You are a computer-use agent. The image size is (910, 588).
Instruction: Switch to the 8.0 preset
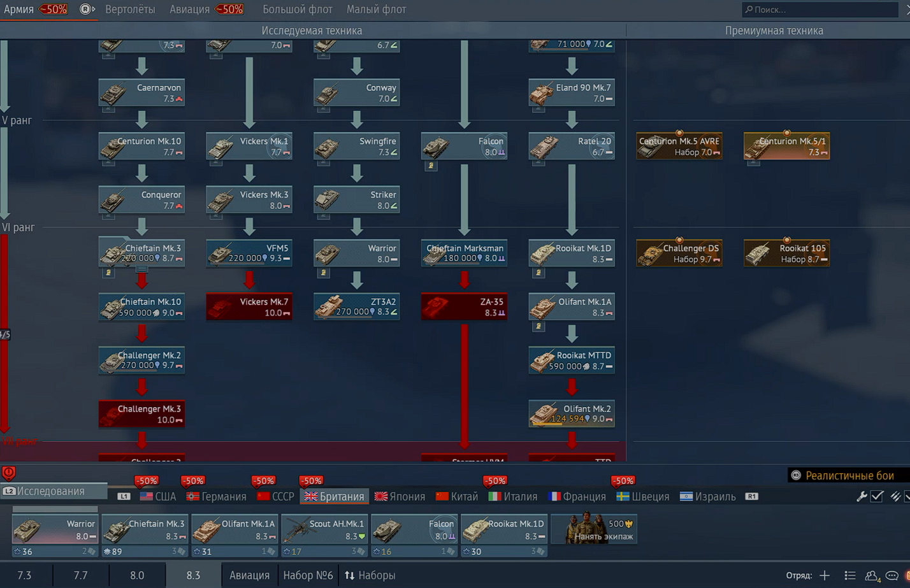[137, 575]
